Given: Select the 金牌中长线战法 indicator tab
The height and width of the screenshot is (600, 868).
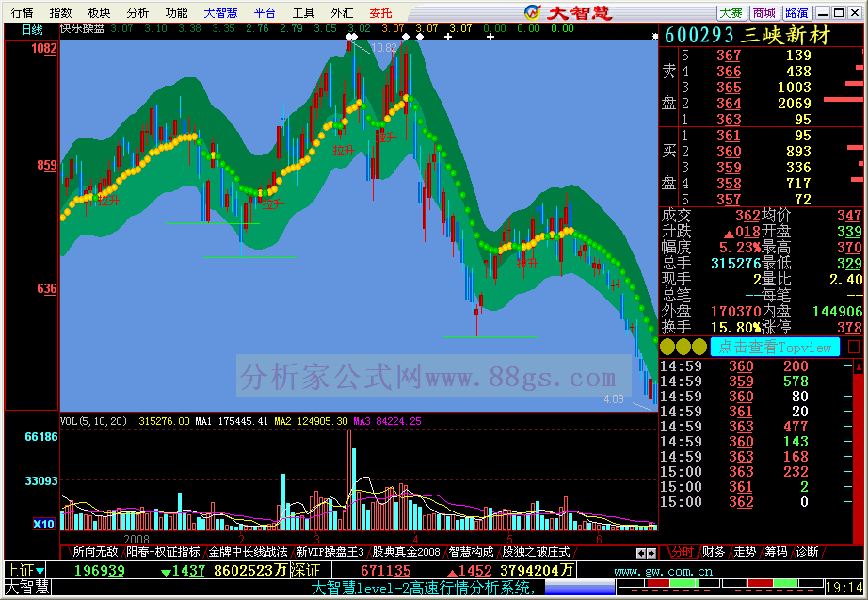Looking at the screenshot, I should [248, 552].
